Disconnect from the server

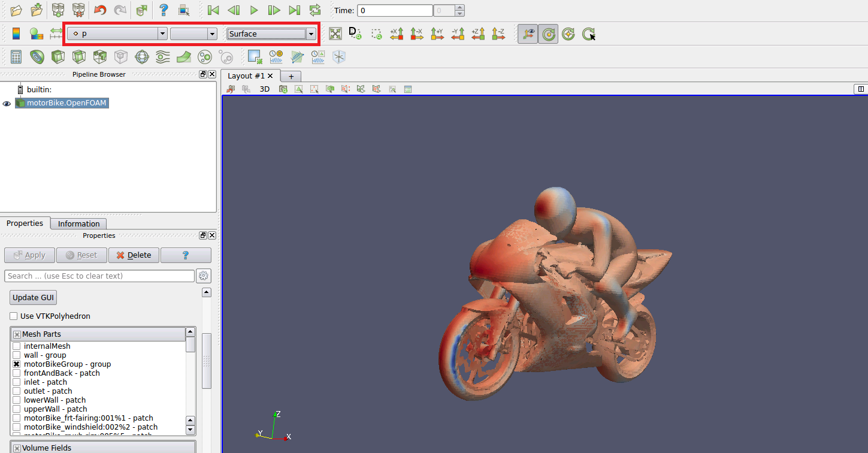[x=78, y=10]
